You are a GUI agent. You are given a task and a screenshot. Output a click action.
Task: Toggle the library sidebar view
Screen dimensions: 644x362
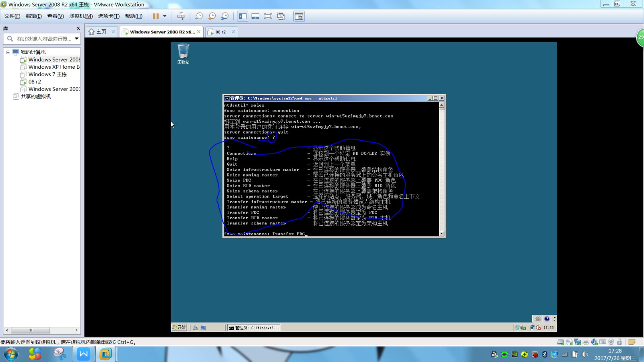tap(243, 16)
